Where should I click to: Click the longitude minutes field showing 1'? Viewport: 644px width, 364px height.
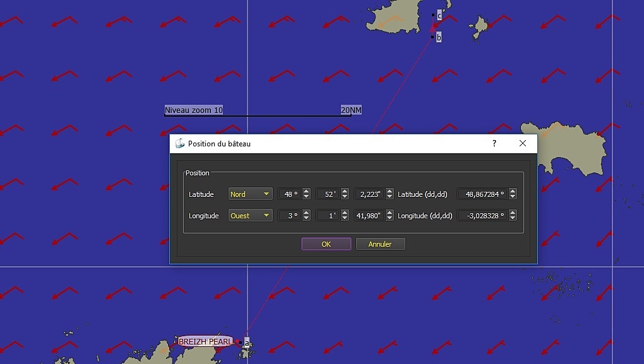point(328,216)
